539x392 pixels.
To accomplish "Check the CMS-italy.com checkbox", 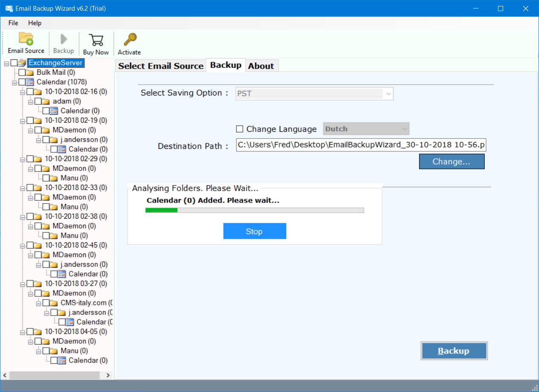I will 46,303.
